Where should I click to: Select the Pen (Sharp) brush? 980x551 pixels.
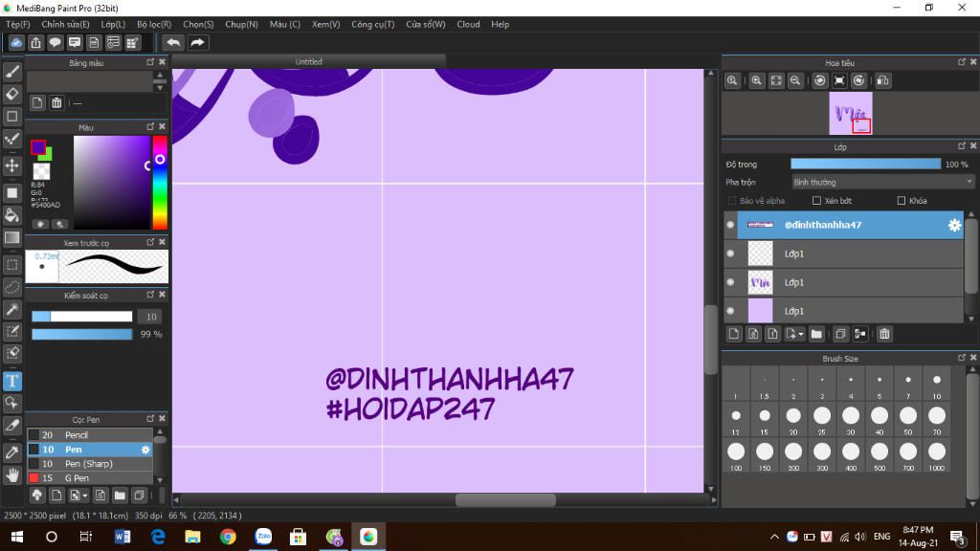click(89, 464)
